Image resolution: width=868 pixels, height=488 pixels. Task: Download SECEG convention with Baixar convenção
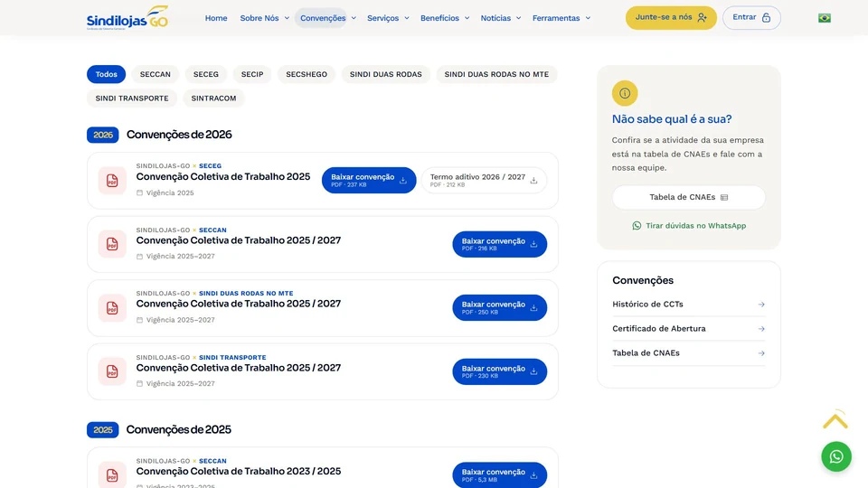369,181
